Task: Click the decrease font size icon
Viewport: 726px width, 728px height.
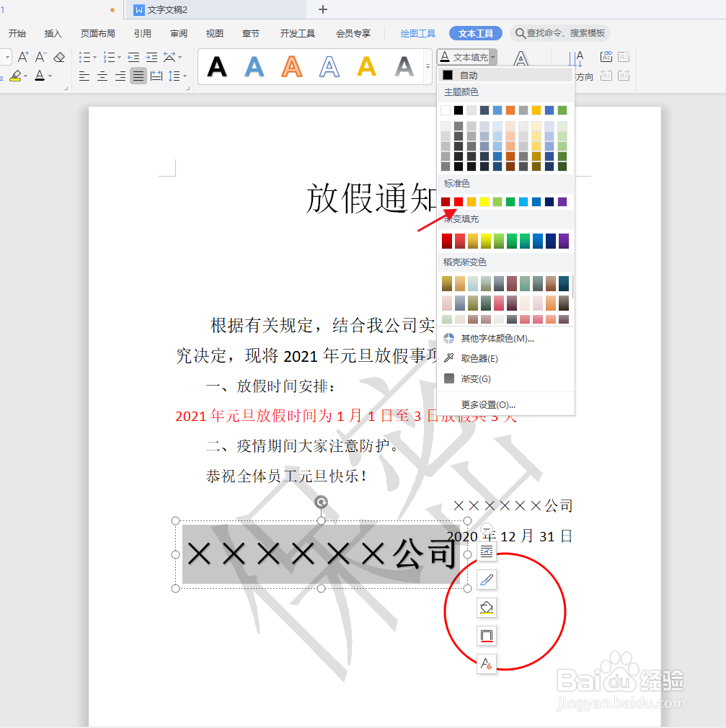Action: (40, 56)
